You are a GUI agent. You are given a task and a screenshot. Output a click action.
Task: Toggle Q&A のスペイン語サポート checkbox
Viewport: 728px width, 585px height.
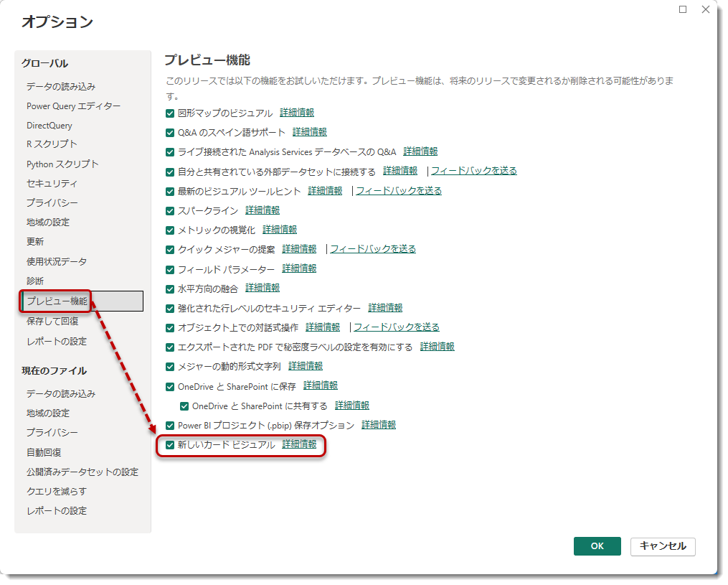[170, 133]
